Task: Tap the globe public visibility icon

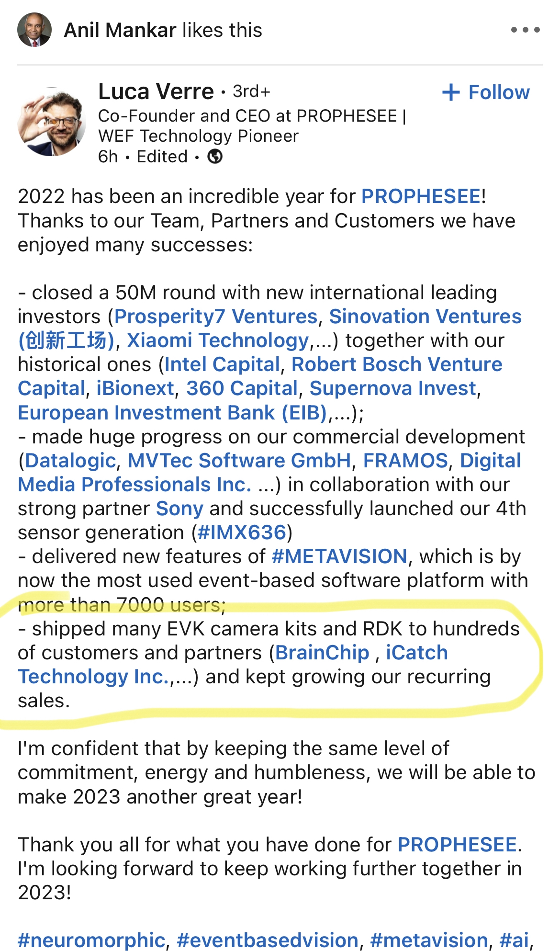Action: (x=215, y=156)
